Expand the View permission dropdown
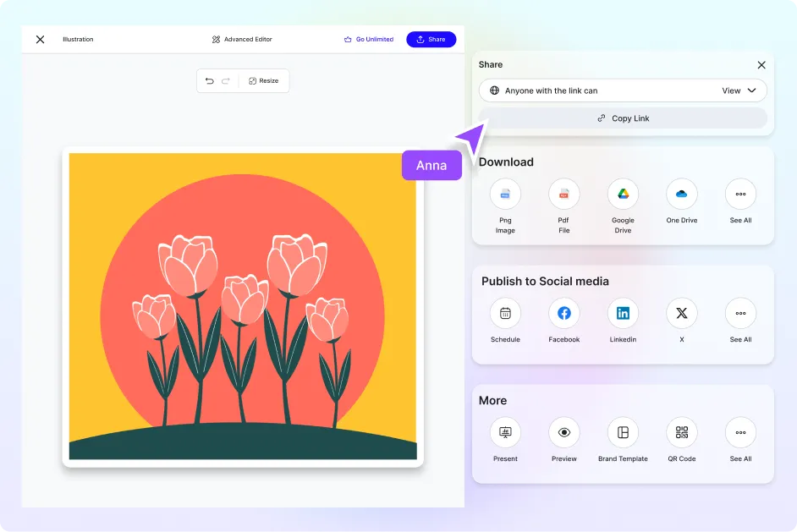The width and height of the screenshot is (797, 532). [x=739, y=90]
